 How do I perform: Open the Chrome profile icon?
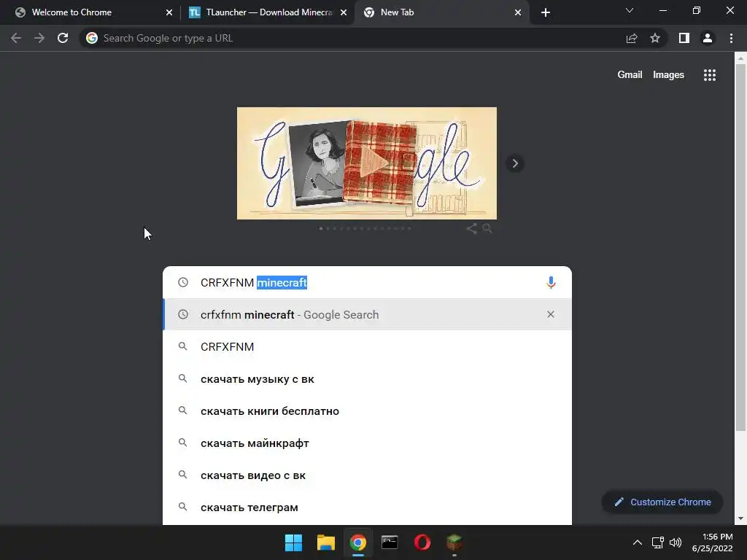pos(708,38)
